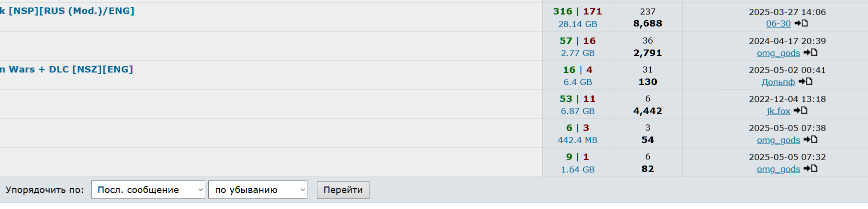This screenshot has height=209, width=868.
Task: Click omg_gods link in the 2024-04-17 row
Action: (x=778, y=53)
